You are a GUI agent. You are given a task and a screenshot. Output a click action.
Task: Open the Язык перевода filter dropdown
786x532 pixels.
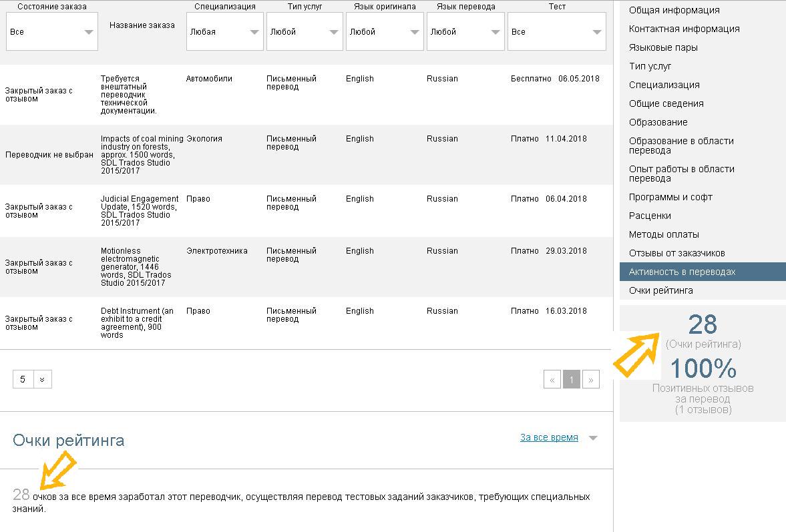[x=465, y=31]
